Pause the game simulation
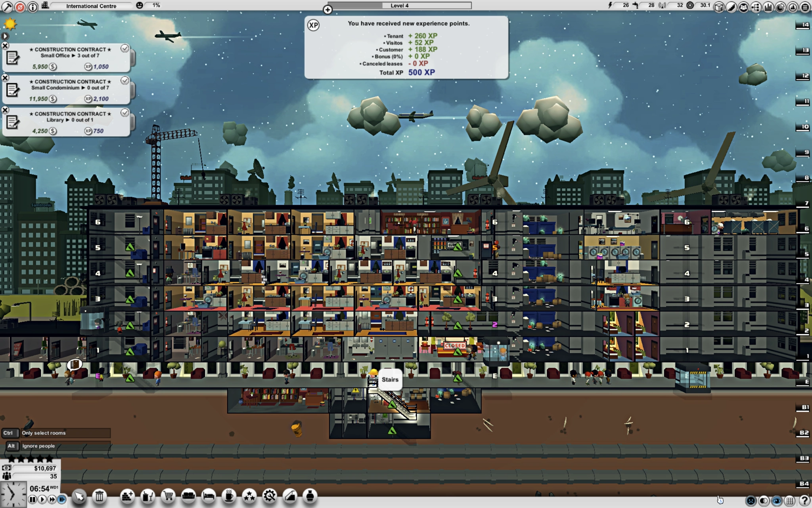The image size is (812, 508). [33, 499]
